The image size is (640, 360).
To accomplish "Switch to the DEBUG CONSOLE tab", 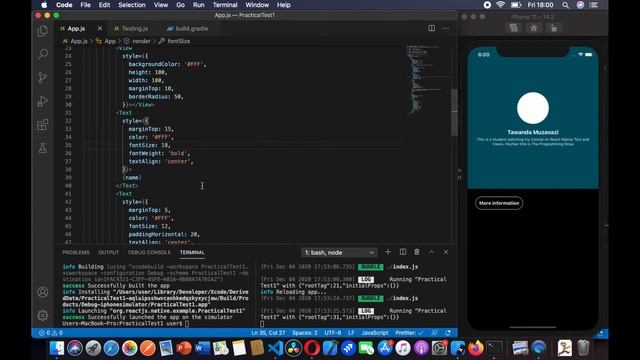I will pos(149,253).
